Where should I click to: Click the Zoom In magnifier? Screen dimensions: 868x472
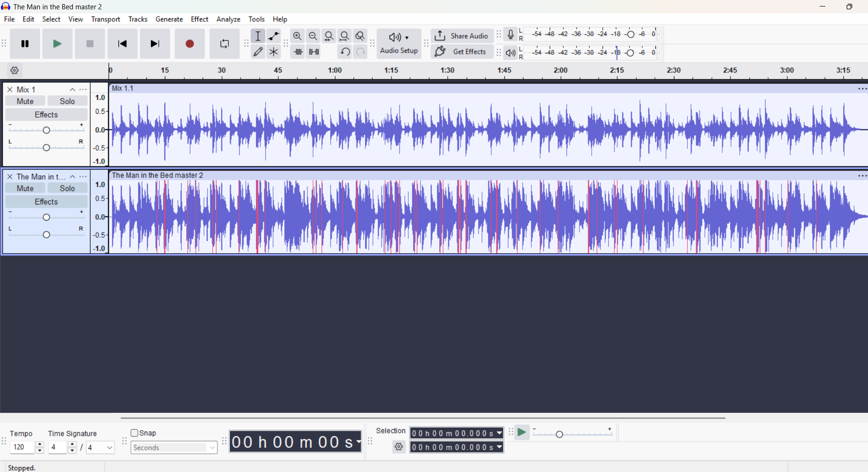pyautogui.click(x=297, y=36)
